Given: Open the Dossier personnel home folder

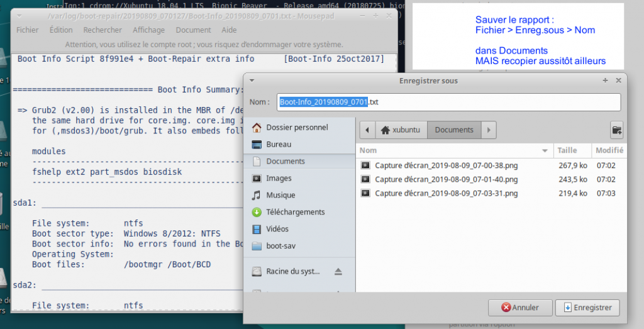Looking at the screenshot, I should (296, 127).
